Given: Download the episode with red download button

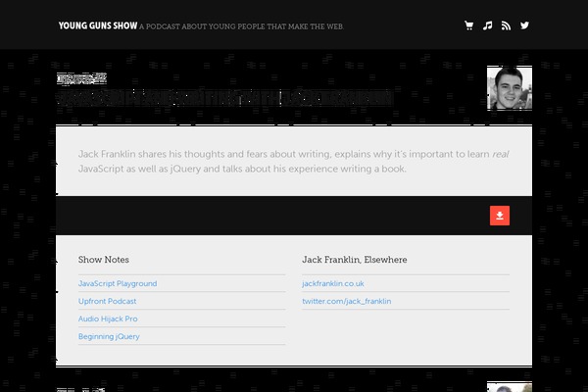Looking at the screenshot, I should tap(500, 216).
